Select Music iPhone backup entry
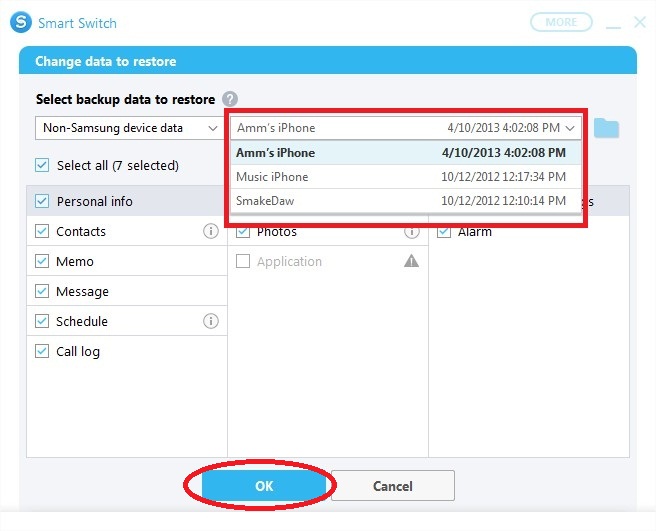 pos(405,177)
